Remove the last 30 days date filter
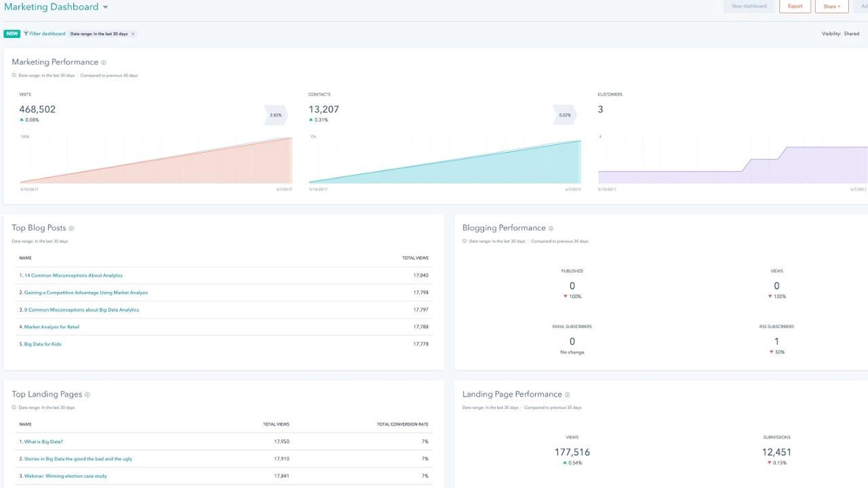This screenshot has width=868, height=488. pos(134,33)
